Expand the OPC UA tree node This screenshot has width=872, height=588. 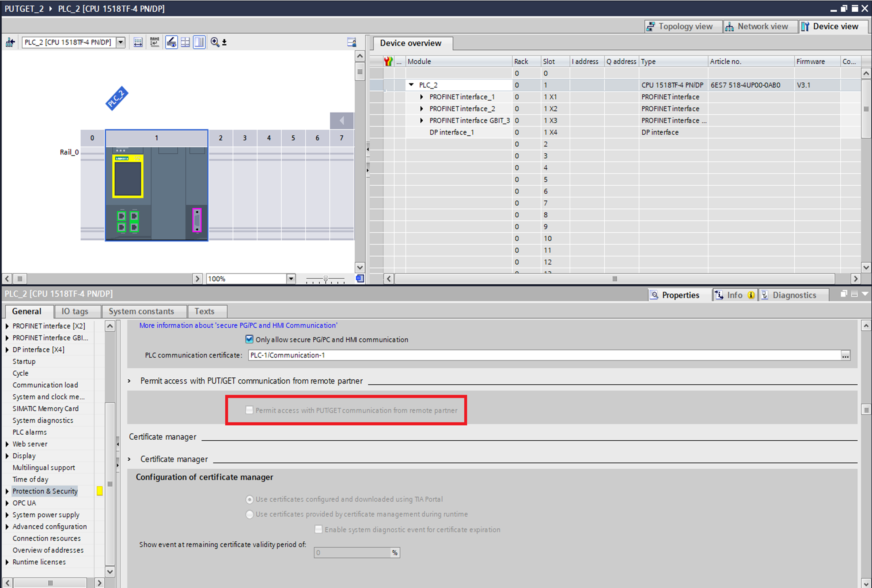tap(7, 503)
